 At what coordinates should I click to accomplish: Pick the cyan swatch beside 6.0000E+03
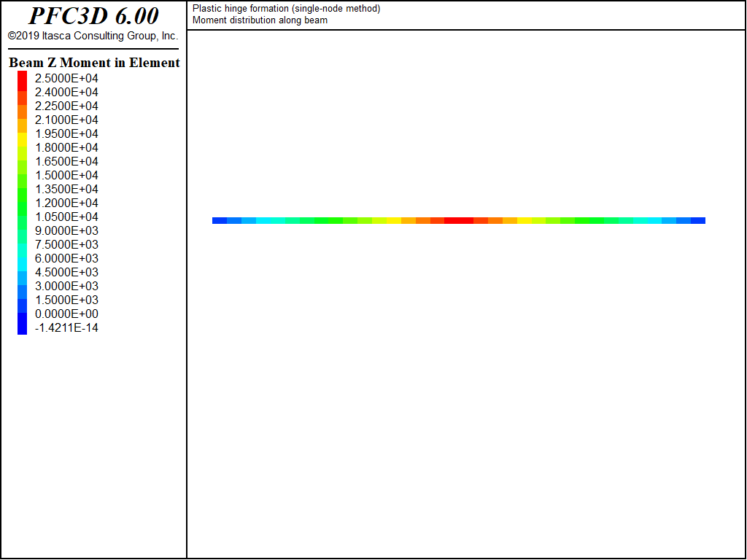coord(23,264)
